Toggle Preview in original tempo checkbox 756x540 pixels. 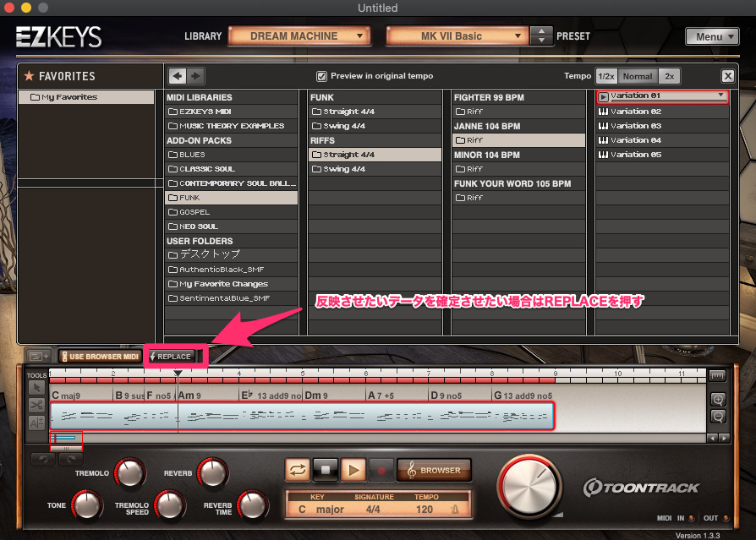321,76
